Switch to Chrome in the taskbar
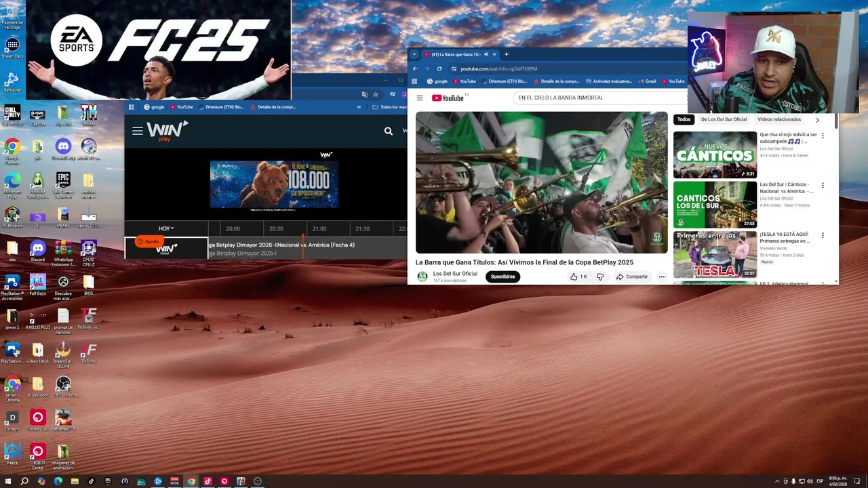This screenshot has height=488, width=868. pyautogui.click(x=191, y=481)
